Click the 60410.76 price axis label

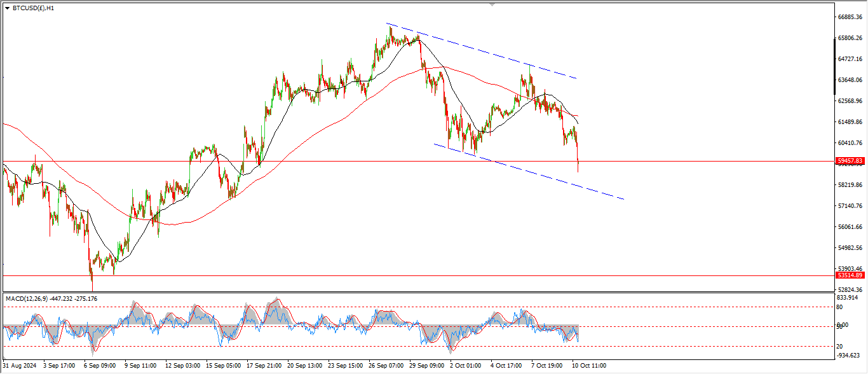850,143
